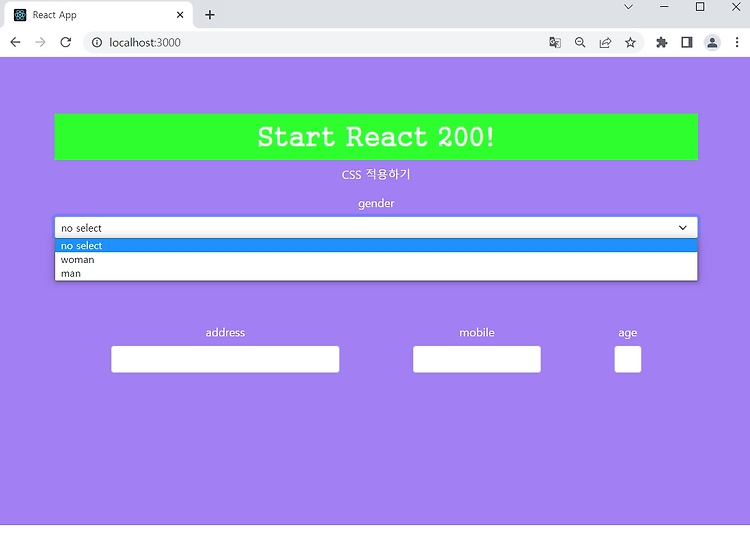The height and width of the screenshot is (534, 750).
Task: Click the 'mobile' label
Action: point(477,333)
